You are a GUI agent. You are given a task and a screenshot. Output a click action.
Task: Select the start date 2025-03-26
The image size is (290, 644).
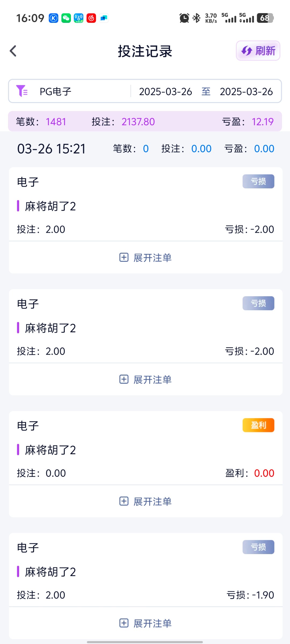click(165, 92)
